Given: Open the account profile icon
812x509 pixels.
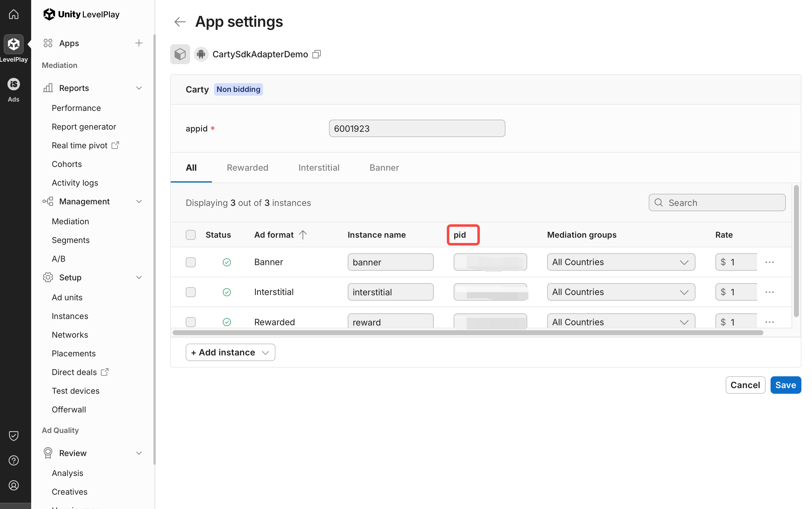Looking at the screenshot, I should coord(13,485).
